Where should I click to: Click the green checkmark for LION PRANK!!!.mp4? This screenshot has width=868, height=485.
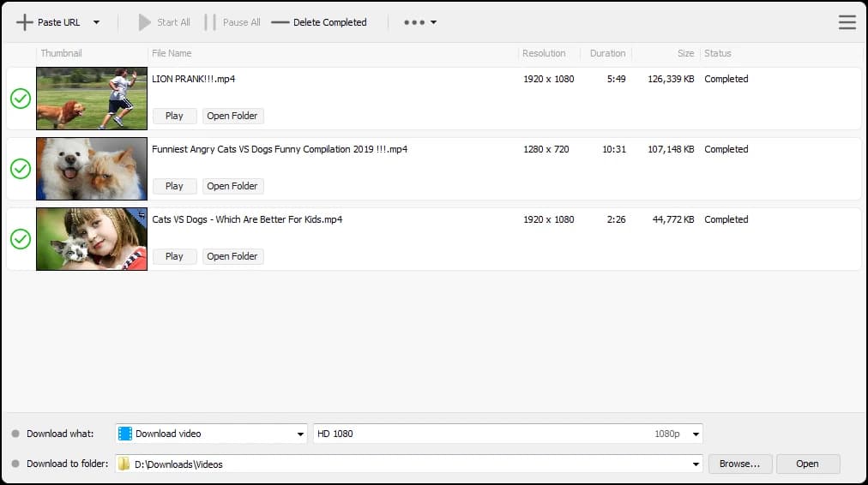coord(21,99)
